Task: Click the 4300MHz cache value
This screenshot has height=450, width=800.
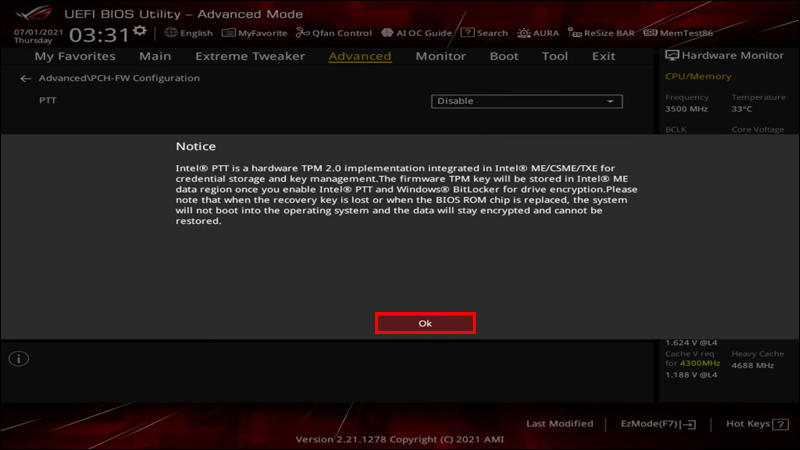Action: click(x=699, y=363)
